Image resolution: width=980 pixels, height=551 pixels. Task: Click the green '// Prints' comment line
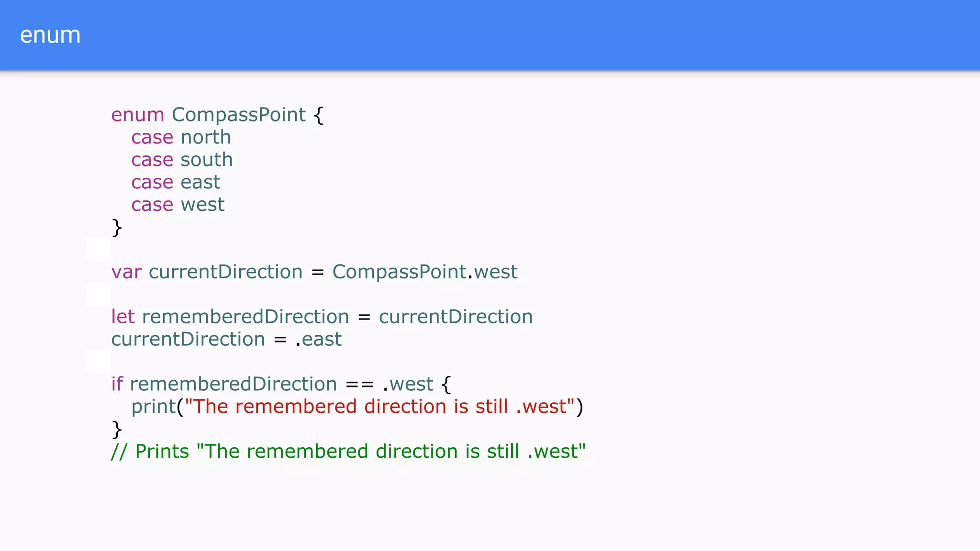348,452
